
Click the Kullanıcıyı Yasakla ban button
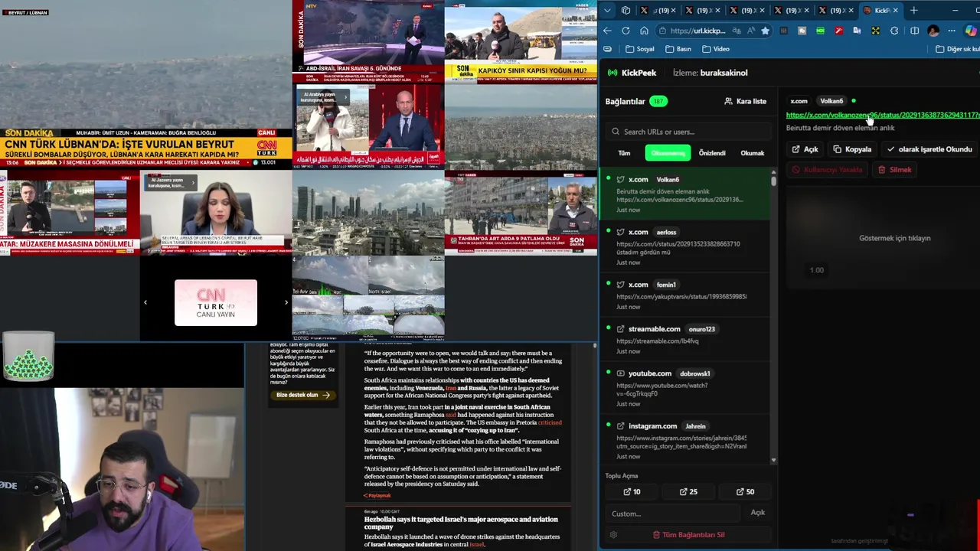point(827,170)
